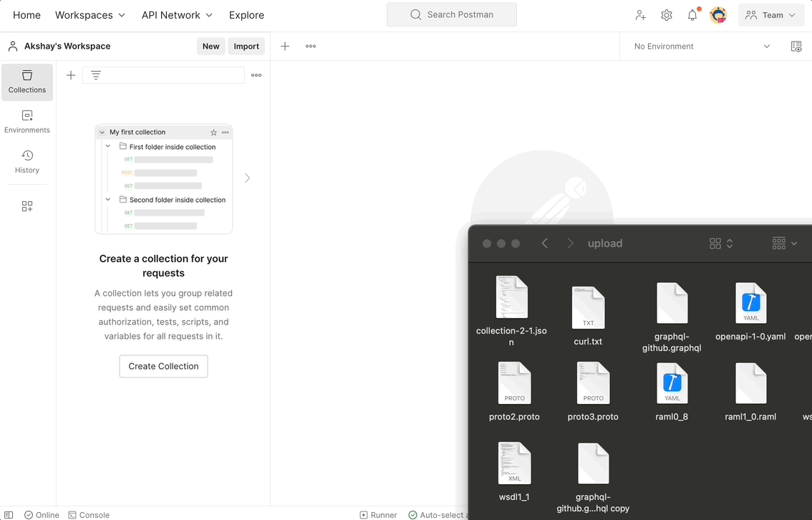Open the History sidebar panel
The image size is (812, 520).
26,162
